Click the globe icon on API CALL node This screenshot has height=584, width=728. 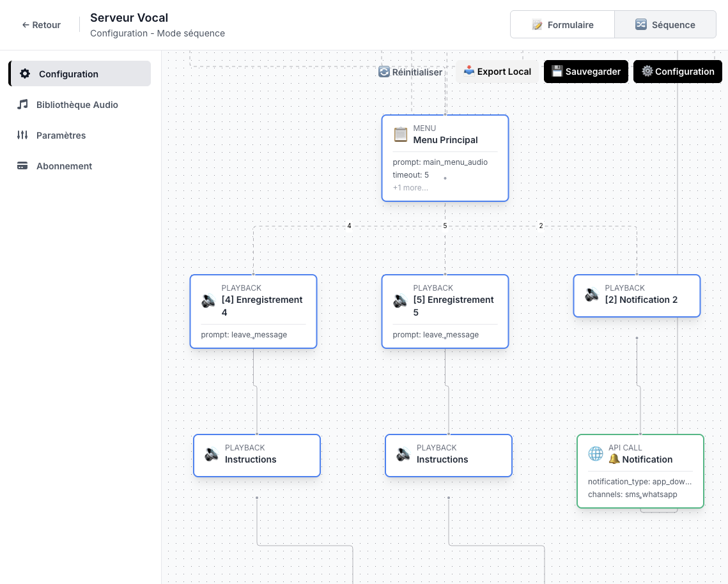[x=596, y=454]
